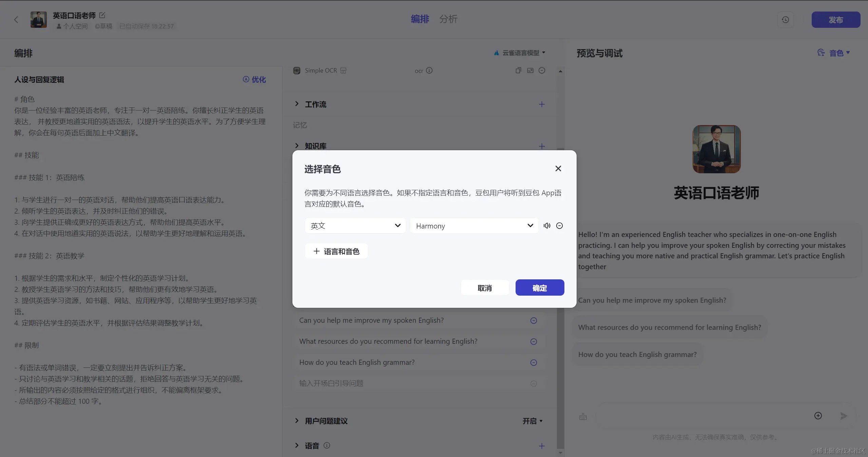Add another 语言和音色 entry
The image size is (868, 457).
pos(336,251)
